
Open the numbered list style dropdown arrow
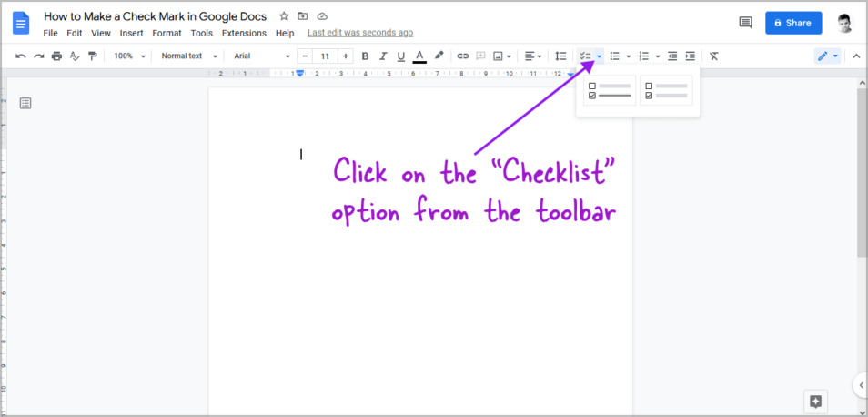658,56
